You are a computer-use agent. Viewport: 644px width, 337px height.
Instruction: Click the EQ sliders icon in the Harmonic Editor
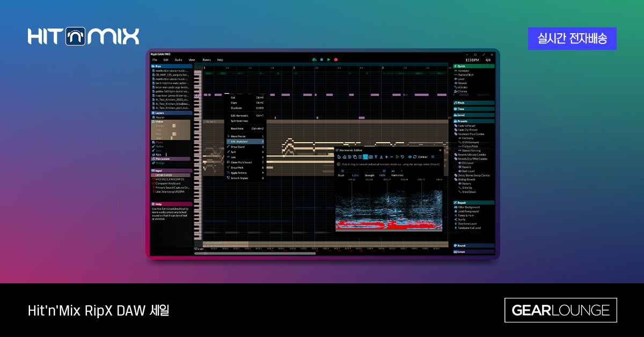pyautogui.click(x=349, y=157)
